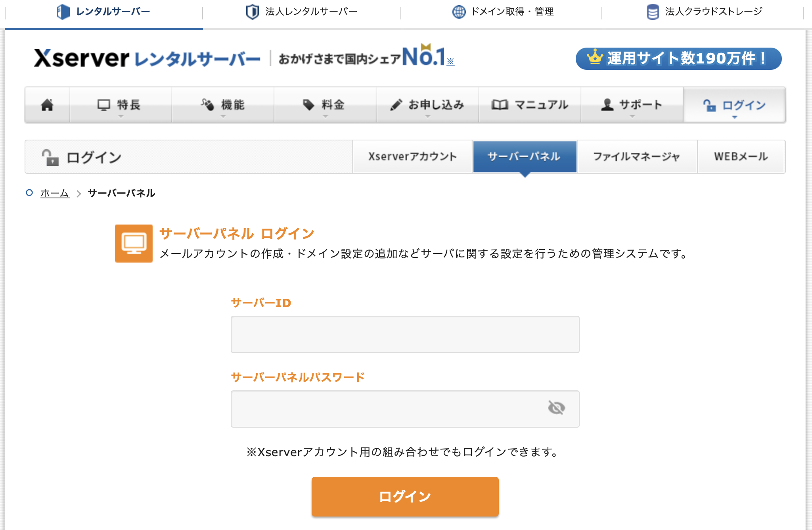Expand the dropdown arrow under 機能

coord(223,117)
